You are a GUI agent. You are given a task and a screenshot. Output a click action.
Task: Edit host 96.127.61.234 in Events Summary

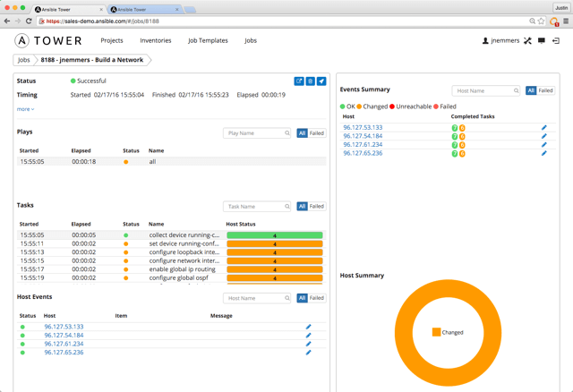[544, 145]
